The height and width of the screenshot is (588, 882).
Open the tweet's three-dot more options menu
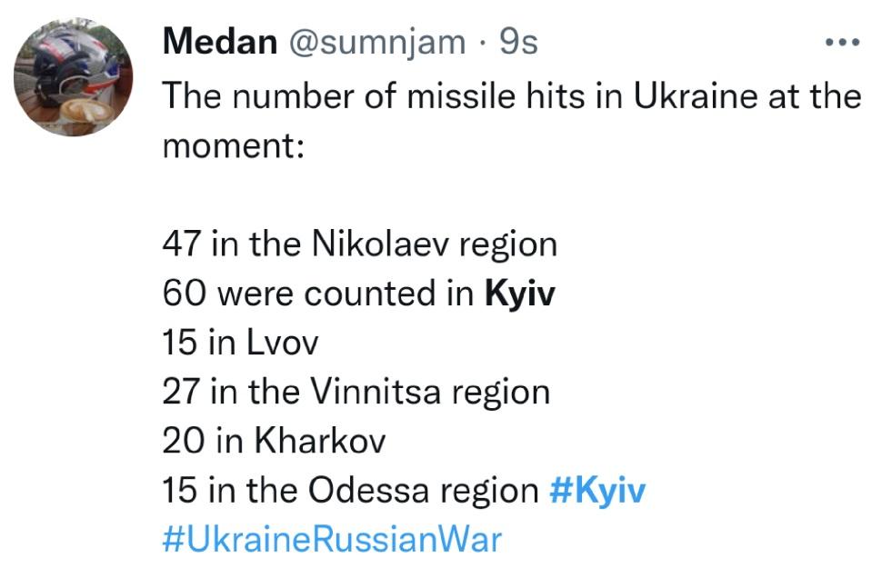click(842, 42)
